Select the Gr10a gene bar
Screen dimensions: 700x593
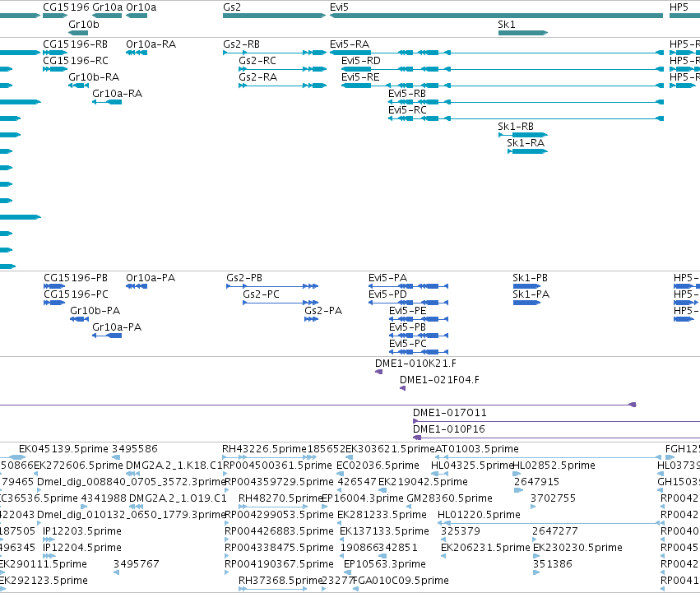pos(107,16)
